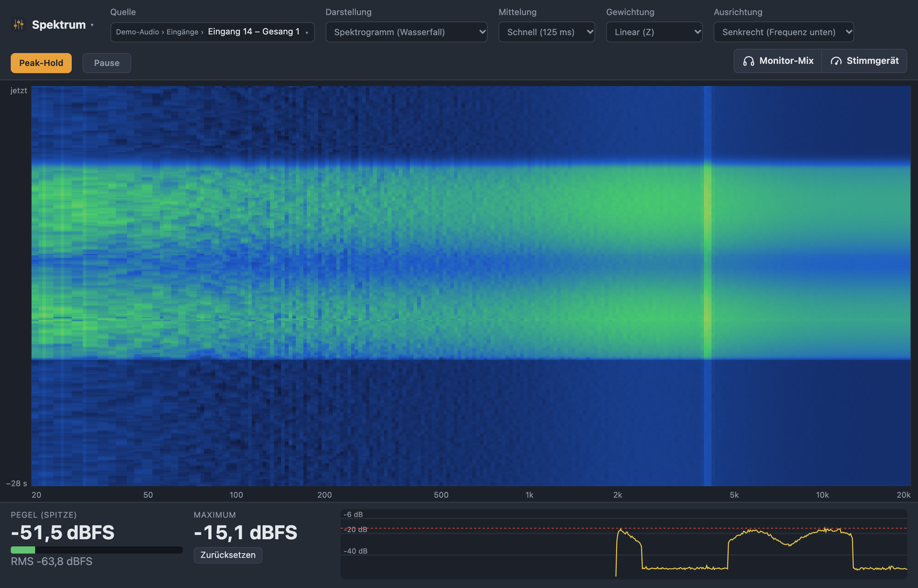The image size is (918, 588).
Task: Expand the Gewichtung weighting dropdown
Action: coord(654,32)
